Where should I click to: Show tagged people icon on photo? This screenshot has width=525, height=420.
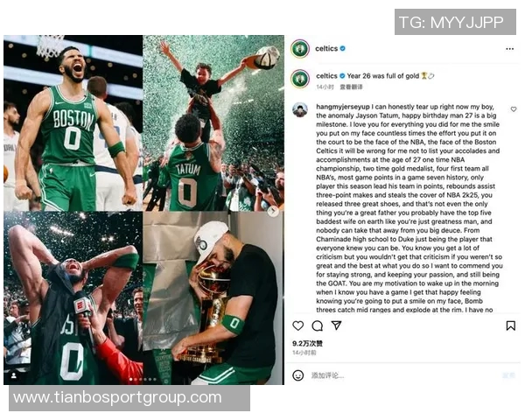coord(14,375)
